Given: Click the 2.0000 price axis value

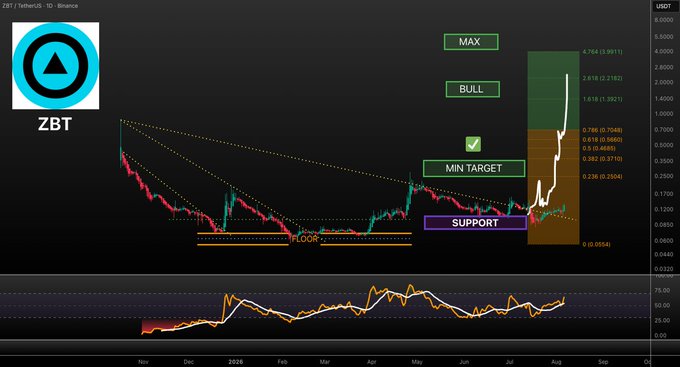Looking at the screenshot, I should [x=664, y=82].
